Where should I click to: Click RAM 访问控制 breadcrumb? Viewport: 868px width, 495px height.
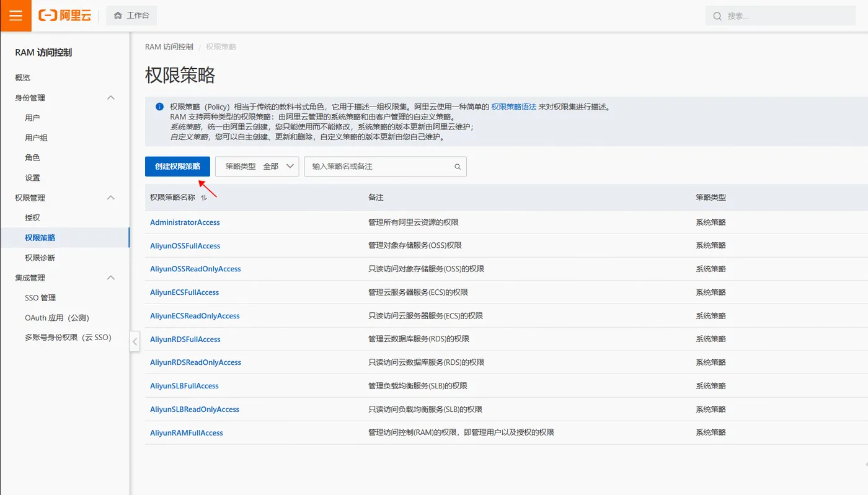pyautogui.click(x=169, y=47)
